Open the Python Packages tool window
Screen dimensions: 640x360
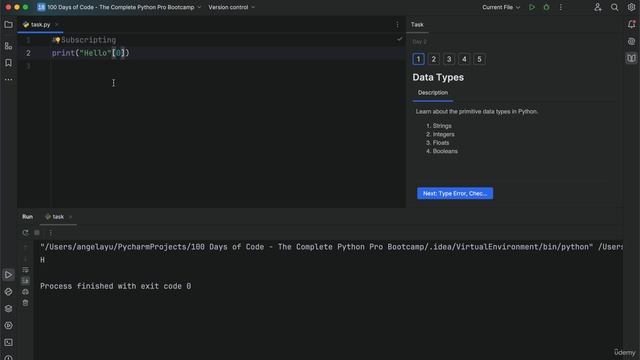pos(8,309)
